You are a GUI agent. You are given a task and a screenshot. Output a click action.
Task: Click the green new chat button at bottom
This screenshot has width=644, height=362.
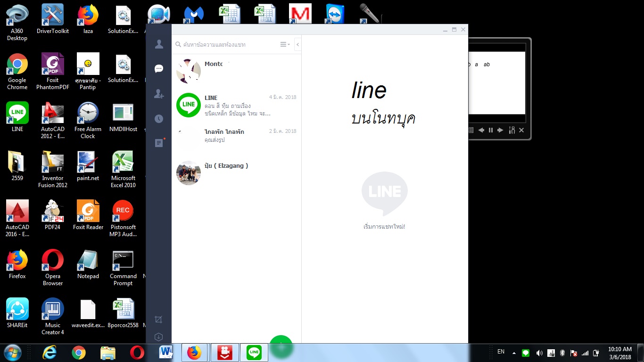coord(281,346)
